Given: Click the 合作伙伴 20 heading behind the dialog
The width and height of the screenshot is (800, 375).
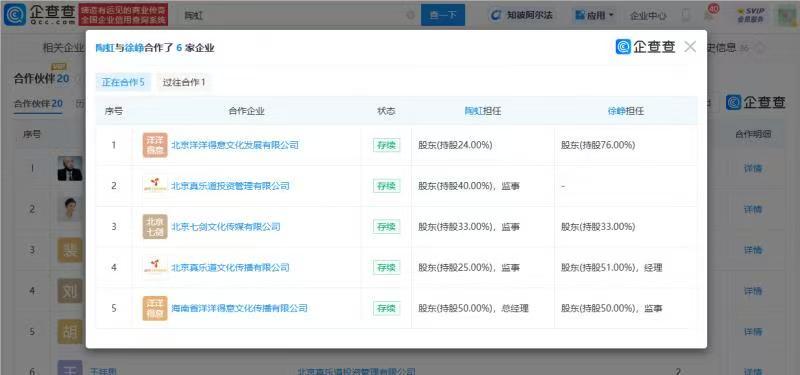Looking at the screenshot, I should tap(41, 78).
